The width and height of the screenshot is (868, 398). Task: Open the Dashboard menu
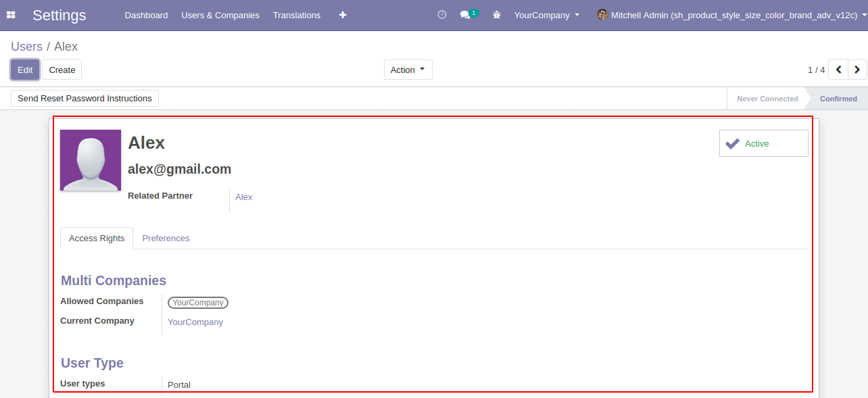(146, 15)
